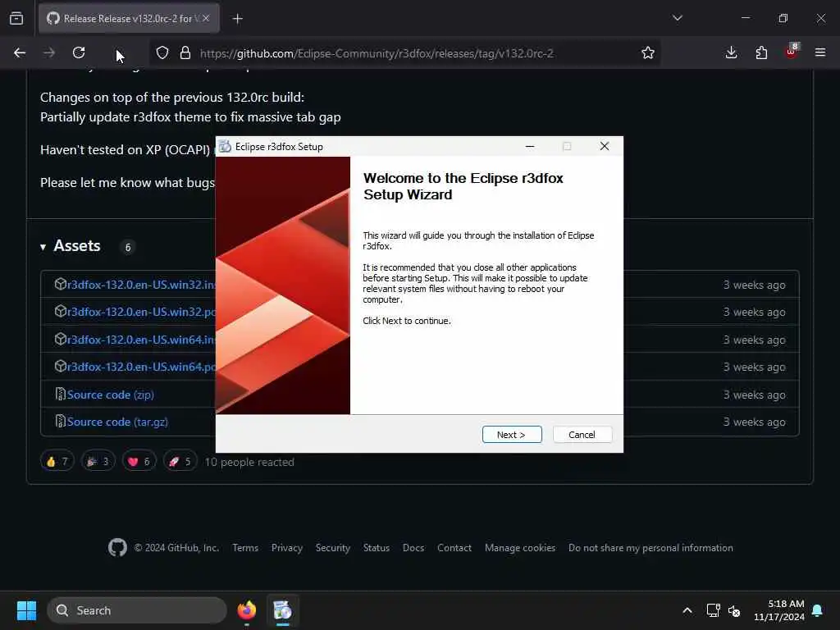Toggle the thumbs up reaction

coord(57,462)
